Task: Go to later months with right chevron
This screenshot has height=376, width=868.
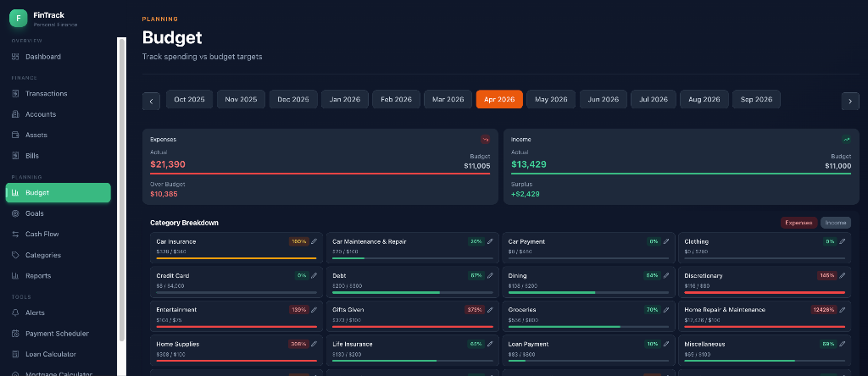Action: [850, 101]
